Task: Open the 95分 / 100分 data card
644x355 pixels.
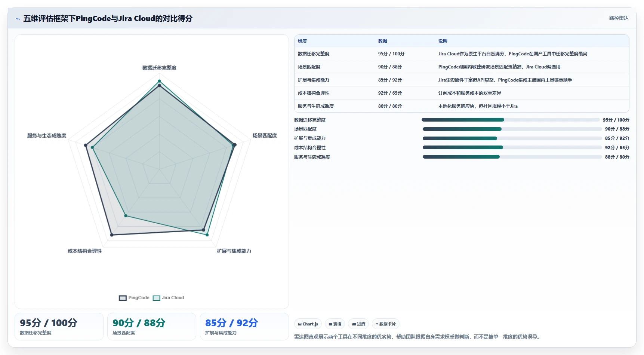Action: [59, 327]
